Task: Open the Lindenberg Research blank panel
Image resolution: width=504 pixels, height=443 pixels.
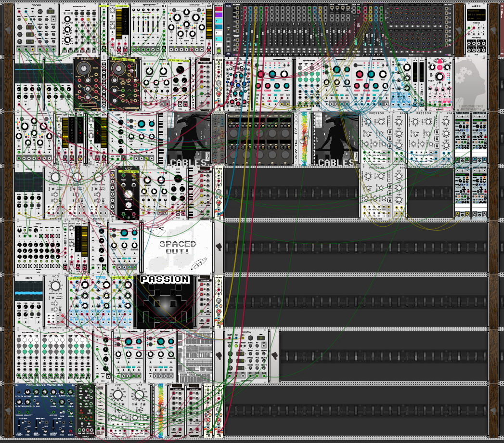Action: point(471,84)
